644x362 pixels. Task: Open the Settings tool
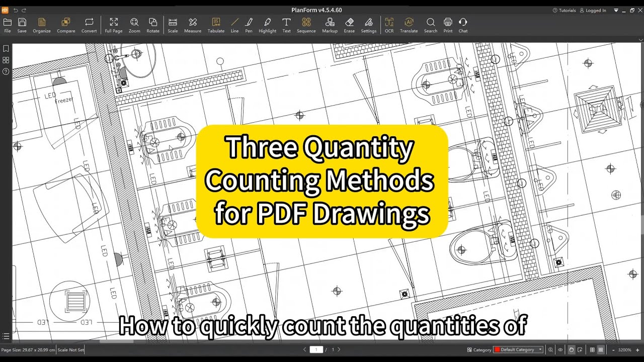pyautogui.click(x=369, y=25)
